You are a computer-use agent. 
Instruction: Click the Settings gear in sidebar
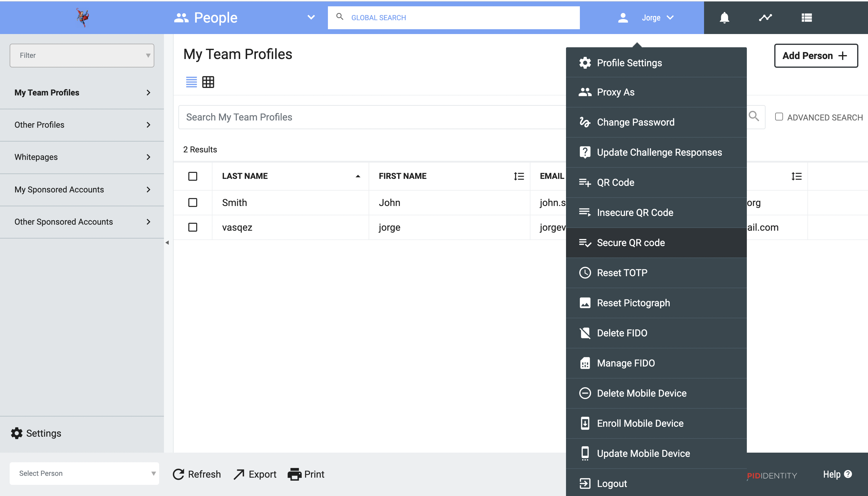[17, 433]
